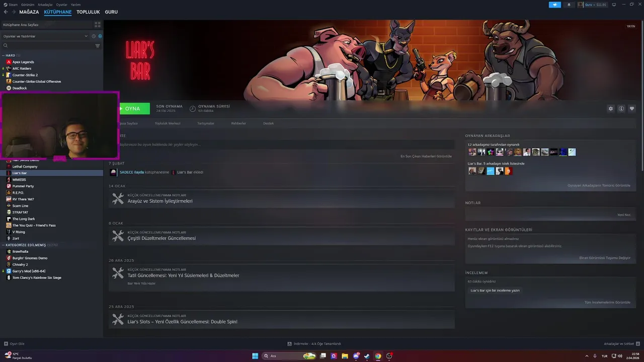Open Oyunlar ve Yazılımlar filter dropdown
644x362 pixels.
point(45,36)
